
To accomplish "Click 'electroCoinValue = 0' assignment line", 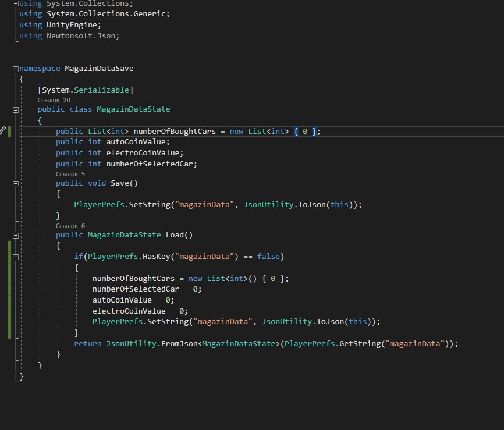I will (x=140, y=311).
